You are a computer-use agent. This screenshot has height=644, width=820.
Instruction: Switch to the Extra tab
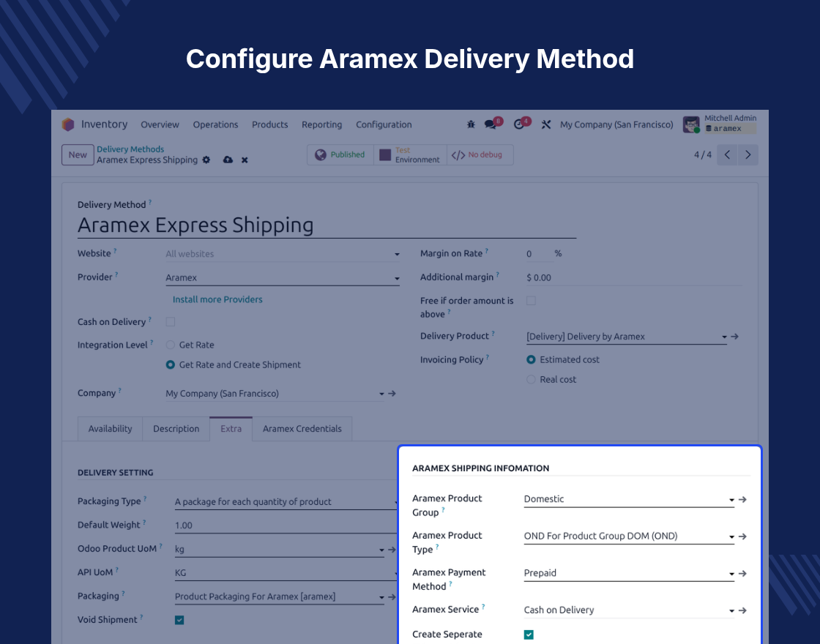(x=231, y=429)
